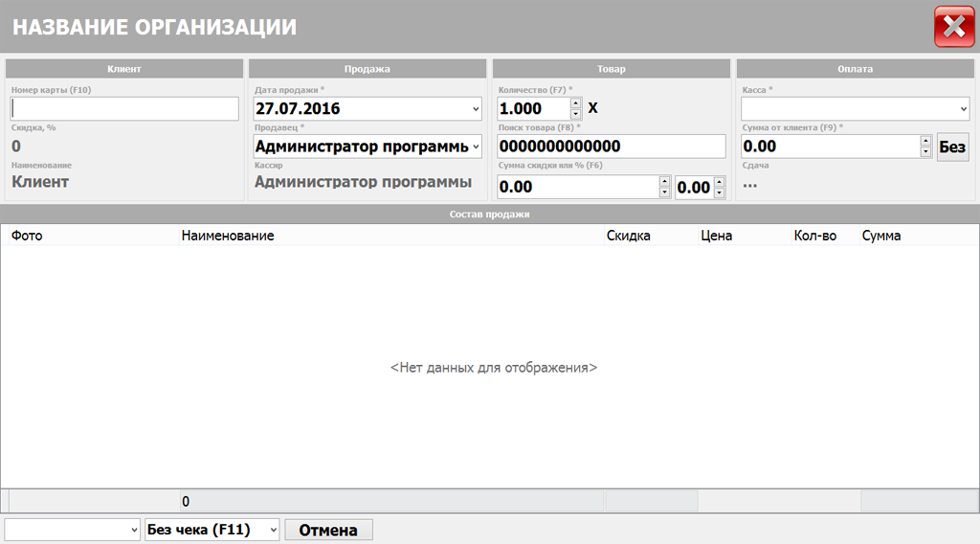
Task: Click the Клиент name label
Action: pos(40,182)
